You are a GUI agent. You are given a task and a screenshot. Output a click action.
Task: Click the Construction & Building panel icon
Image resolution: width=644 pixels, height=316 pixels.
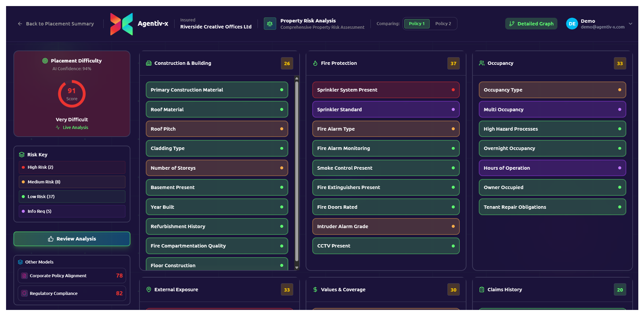[x=149, y=63]
